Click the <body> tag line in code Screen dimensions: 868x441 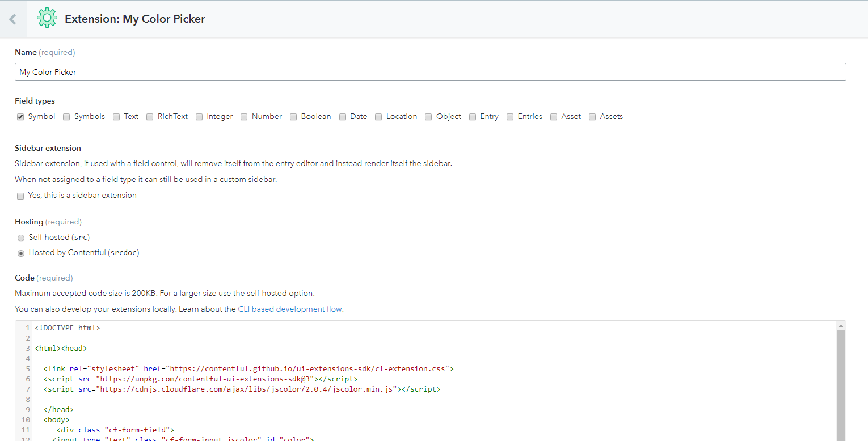pos(56,420)
